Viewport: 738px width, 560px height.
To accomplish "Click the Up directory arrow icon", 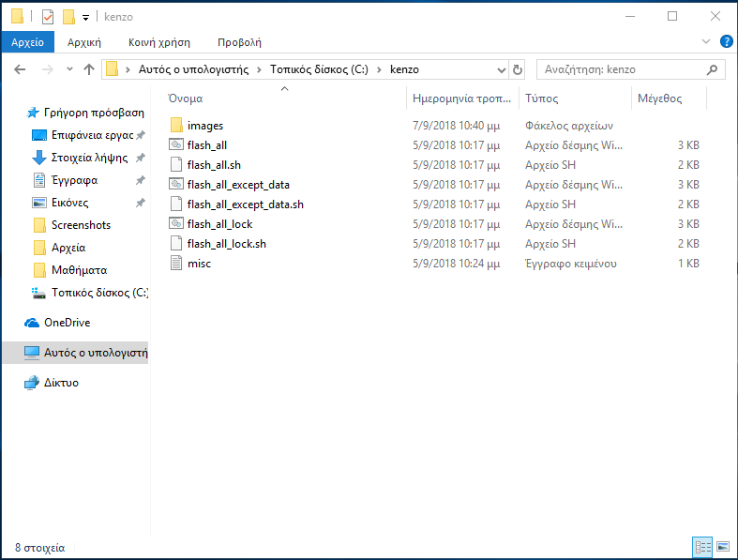I will [x=89, y=69].
